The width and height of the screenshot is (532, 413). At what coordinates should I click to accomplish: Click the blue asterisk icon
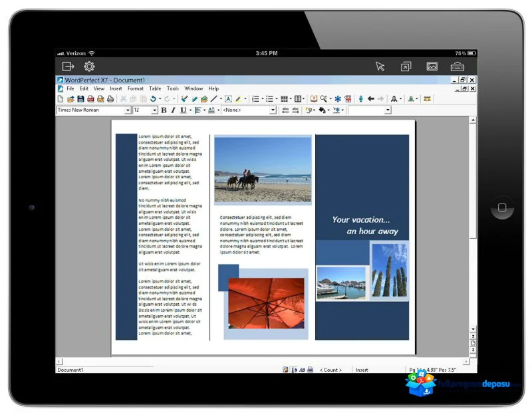(338, 98)
